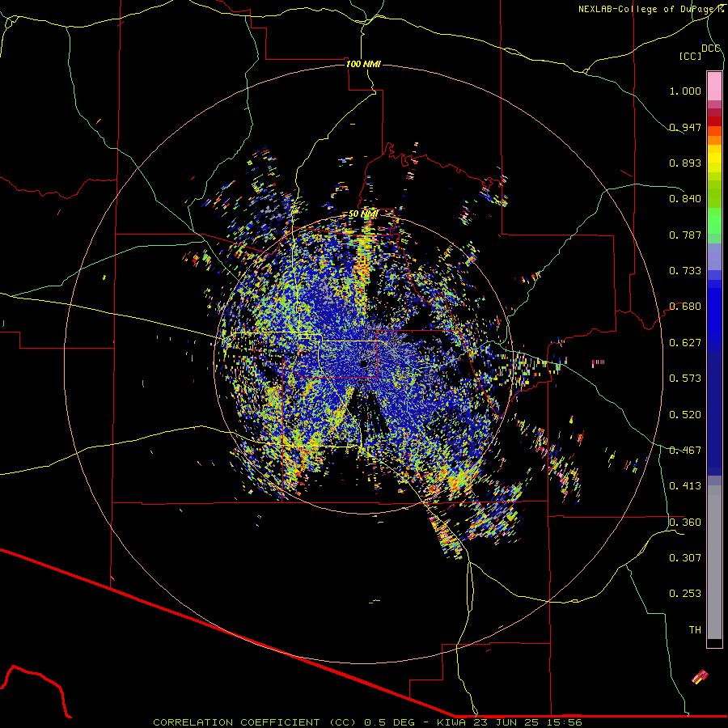The width and height of the screenshot is (728, 728).
Task: Click the 0.413 scale value
Action: pyautogui.click(x=685, y=486)
